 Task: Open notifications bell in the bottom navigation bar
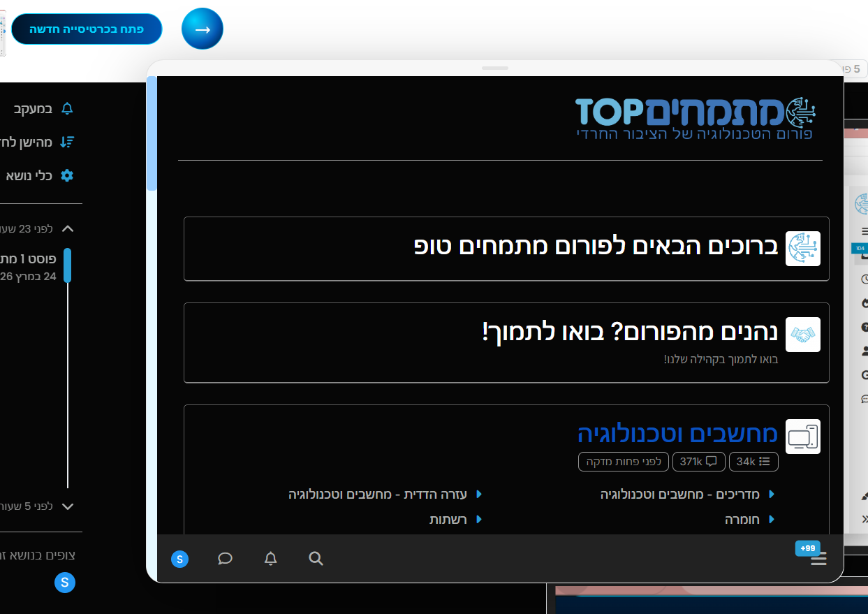(x=271, y=559)
